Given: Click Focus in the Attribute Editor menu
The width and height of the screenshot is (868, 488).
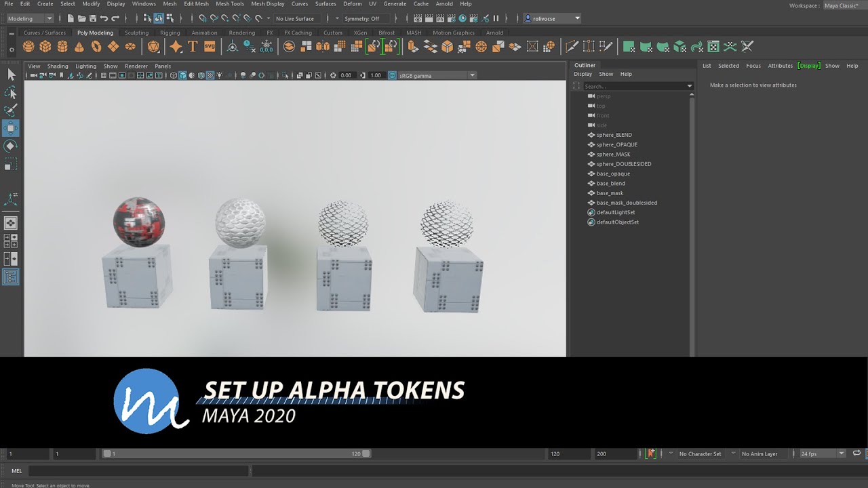Looking at the screenshot, I should click(753, 66).
